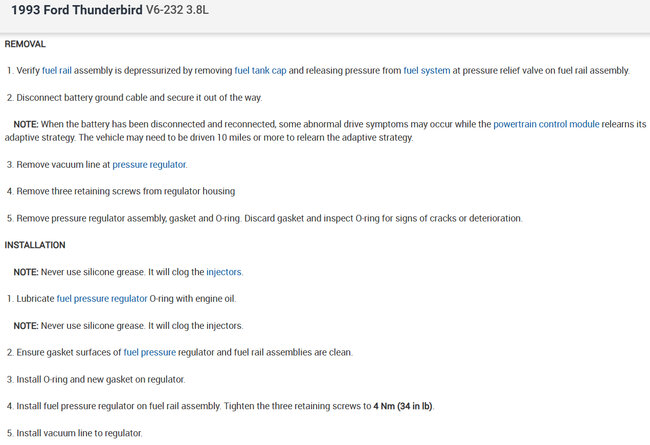Open the "fuel rail" link in removal step 1
650x445 pixels.
(57, 71)
